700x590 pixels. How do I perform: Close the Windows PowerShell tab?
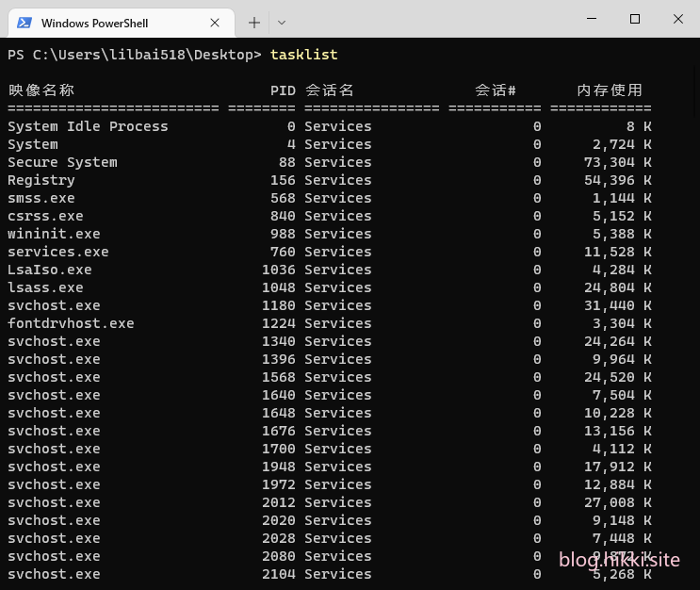(215, 23)
